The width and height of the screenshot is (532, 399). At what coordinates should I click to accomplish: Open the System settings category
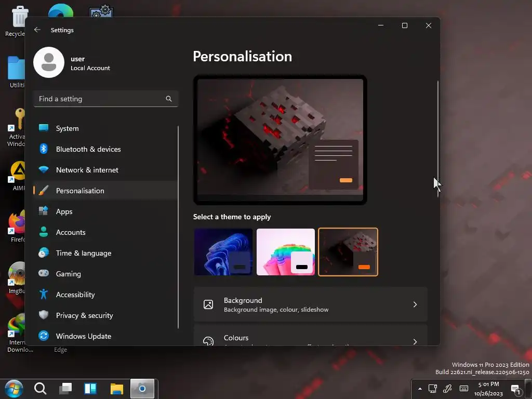[x=105, y=128]
